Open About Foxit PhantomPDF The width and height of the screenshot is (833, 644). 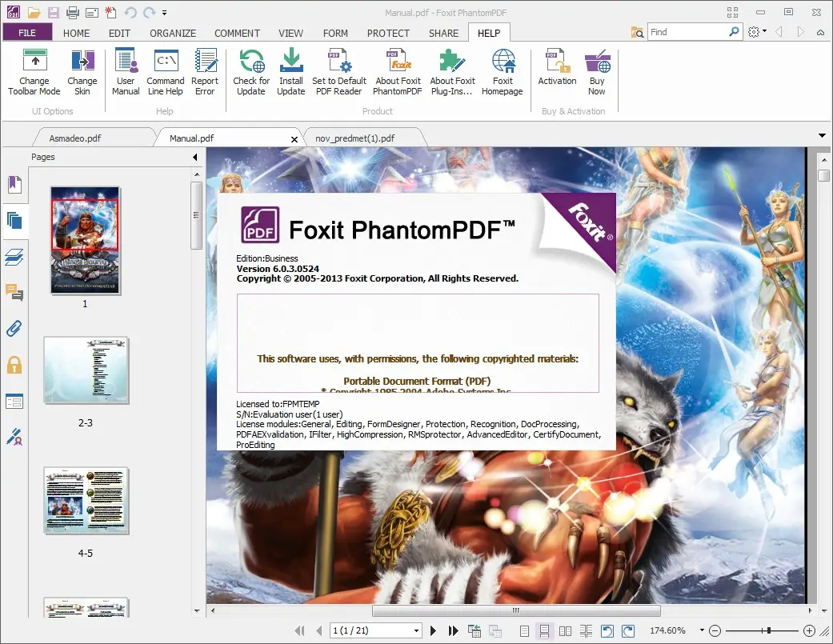click(x=398, y=72)
